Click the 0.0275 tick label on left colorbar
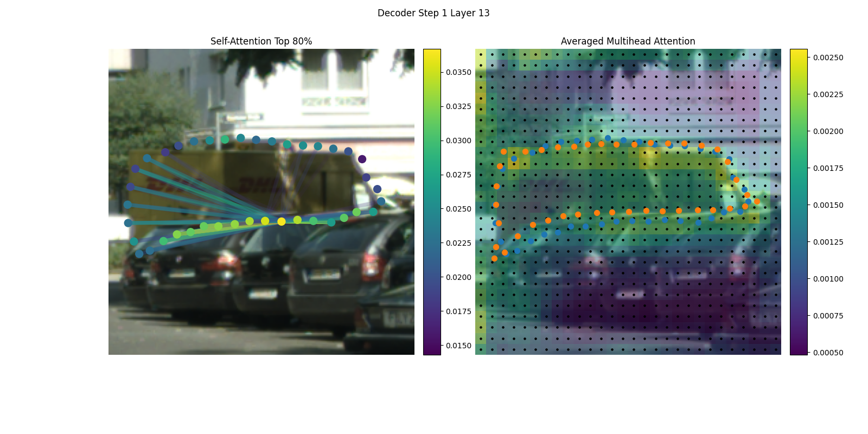The height and width of the screenshot is (434, 868). [458, 175]
